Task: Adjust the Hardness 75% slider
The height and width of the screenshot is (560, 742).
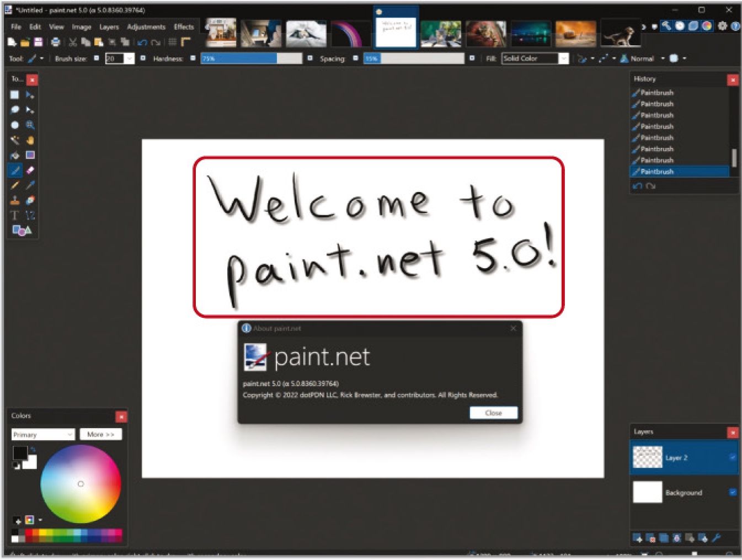Action: [252, 58]
